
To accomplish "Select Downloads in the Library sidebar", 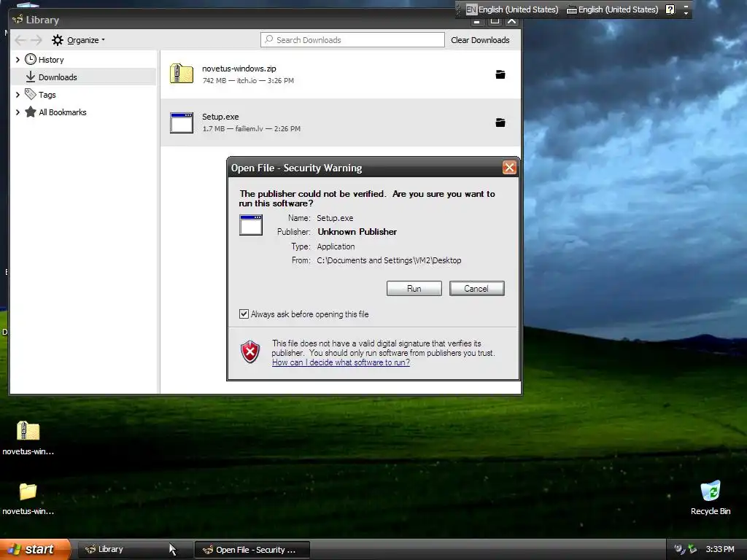I will click(x=58, y=77).
